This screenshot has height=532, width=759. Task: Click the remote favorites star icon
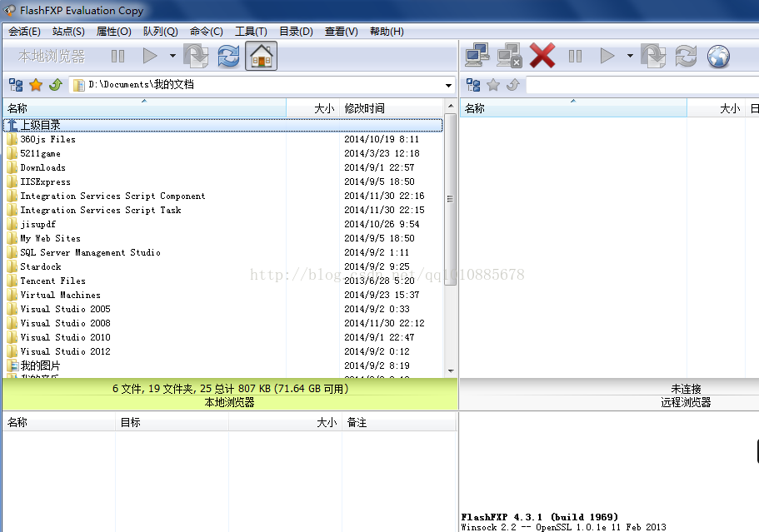click(x=493, y=85)
